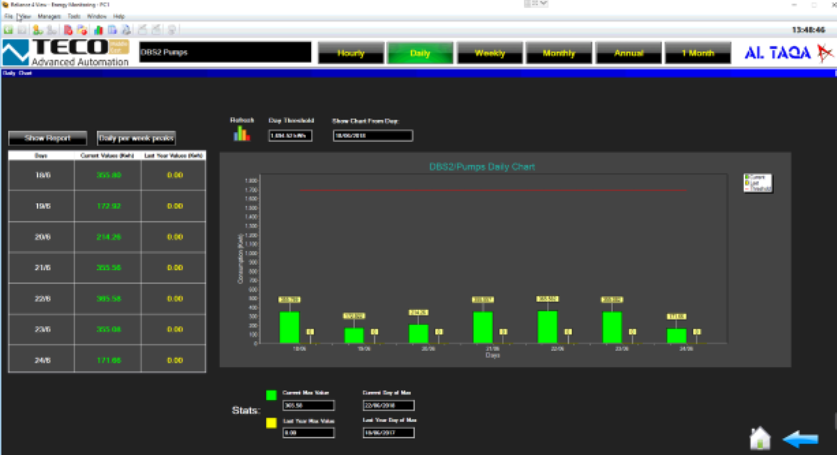Click the Refresh chart icon

241,133
